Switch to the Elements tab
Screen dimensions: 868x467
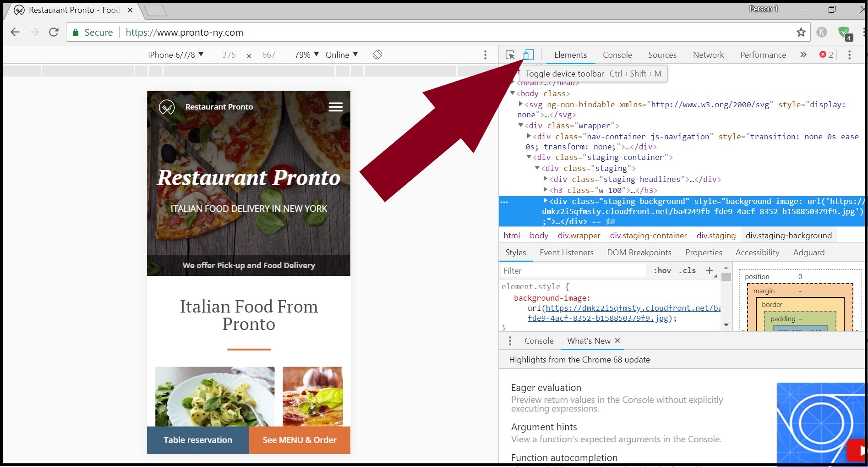tap(570, 55)
